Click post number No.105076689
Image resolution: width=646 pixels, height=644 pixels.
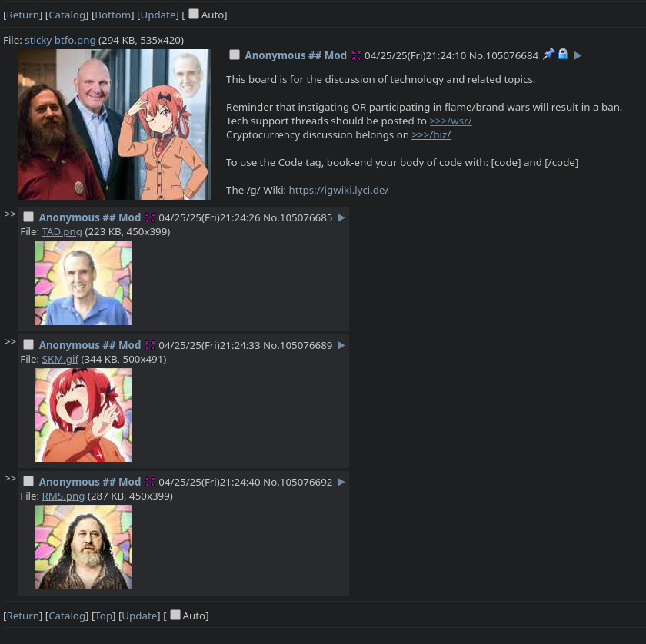coord(298,346)
